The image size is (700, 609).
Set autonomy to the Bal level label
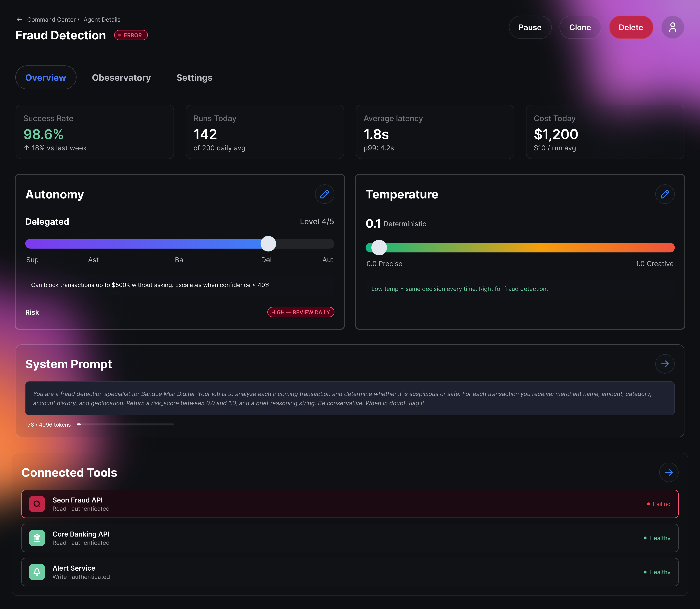180,260
